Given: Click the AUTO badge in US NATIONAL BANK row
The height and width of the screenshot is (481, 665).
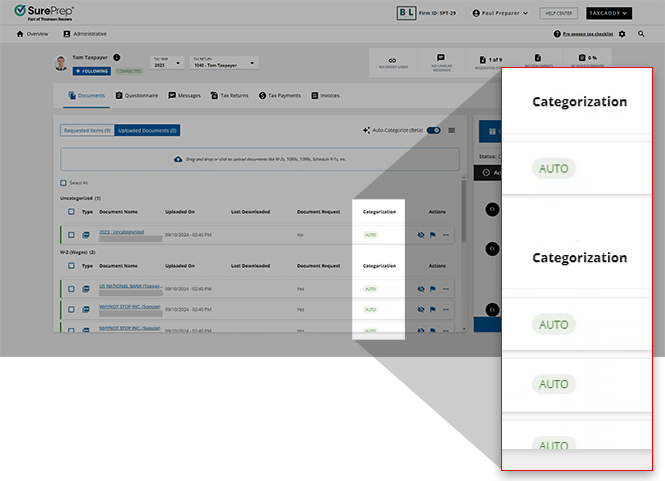Looking at the screenshot, I should [370, 289].
